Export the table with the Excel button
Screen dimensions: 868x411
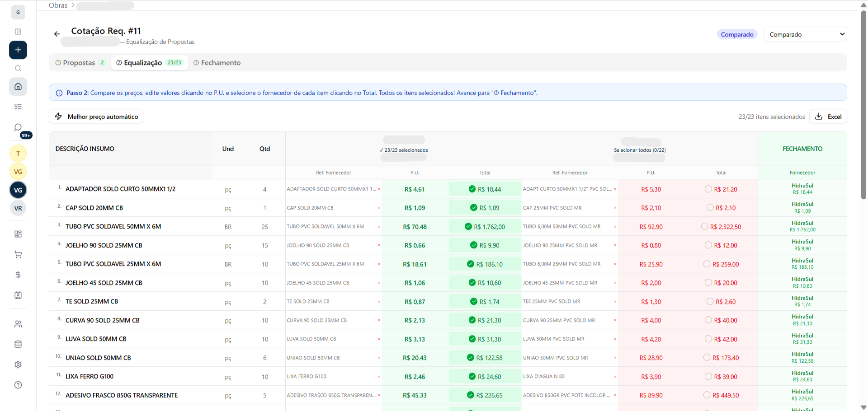pos(828,117)
